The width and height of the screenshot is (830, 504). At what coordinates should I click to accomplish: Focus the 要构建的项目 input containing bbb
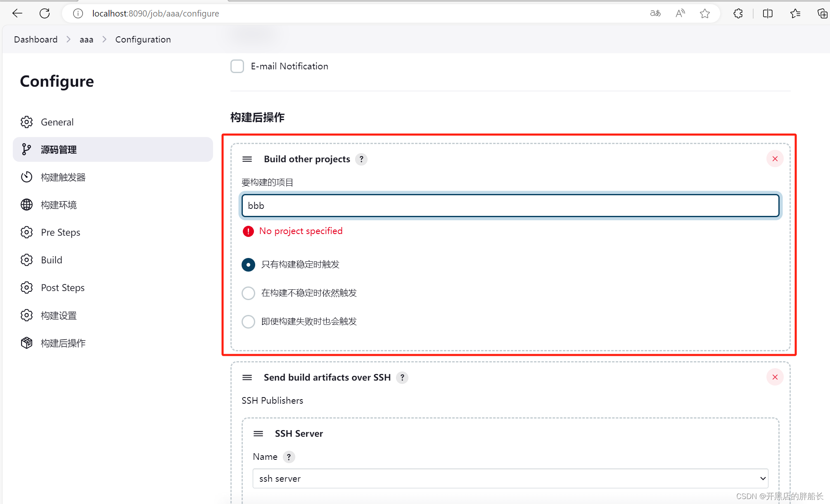pyautogui.click(x=510, y=206)
